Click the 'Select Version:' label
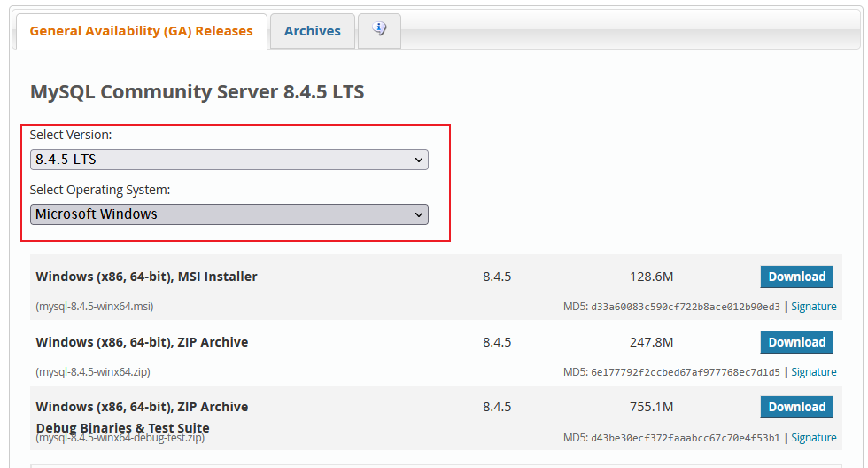The height and width of the screenshot is (468, 868). click(71, 135)
